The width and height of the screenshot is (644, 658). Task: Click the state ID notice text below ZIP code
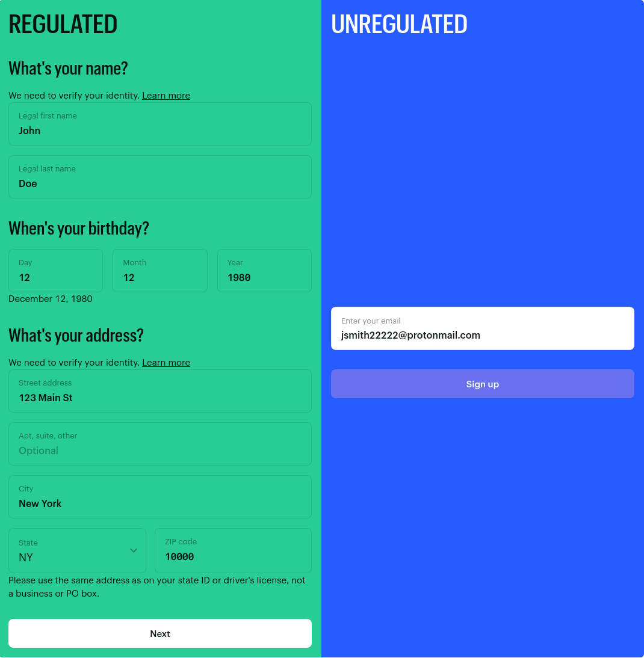click(157, 586)
